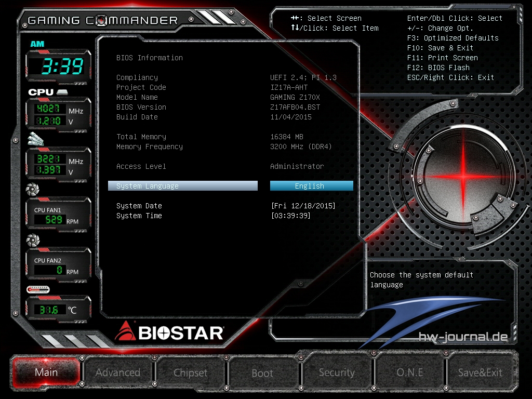Click the fan icon above CPU FAN1
The height and width of the screenshot is (399, 532).
point(33,189)
